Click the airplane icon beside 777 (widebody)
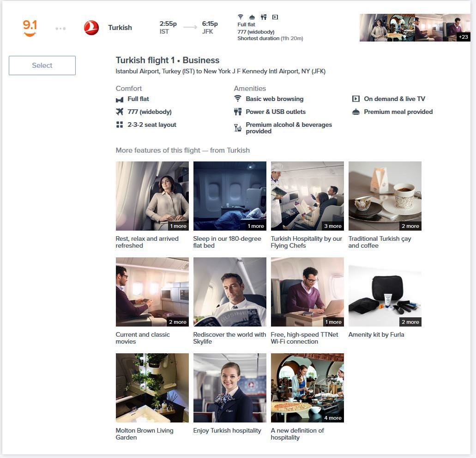 click(x=120, y=112)
